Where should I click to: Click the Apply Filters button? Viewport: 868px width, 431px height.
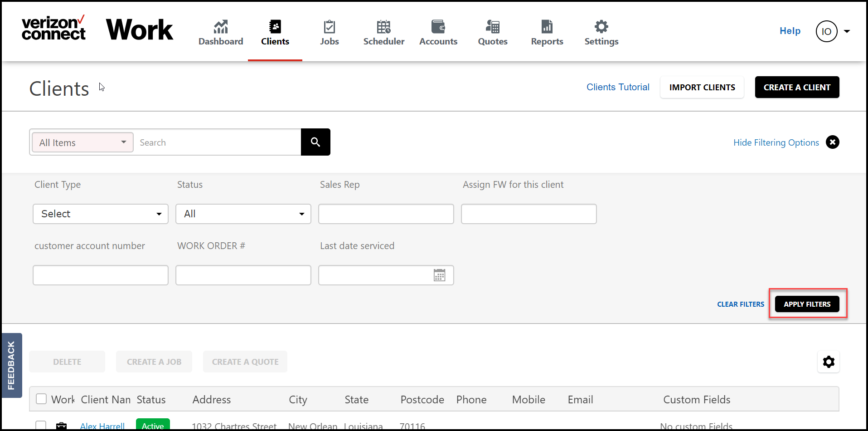tap(807, 304)
